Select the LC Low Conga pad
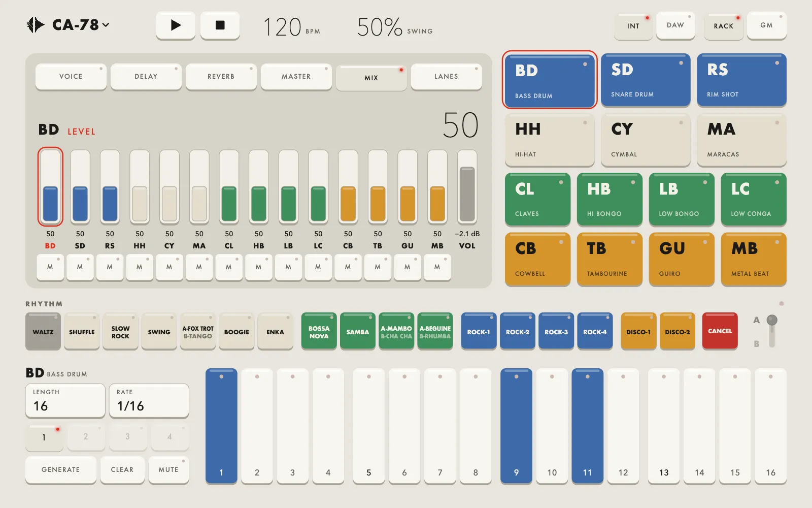812x508 pixels. click(x=754, y=199)
